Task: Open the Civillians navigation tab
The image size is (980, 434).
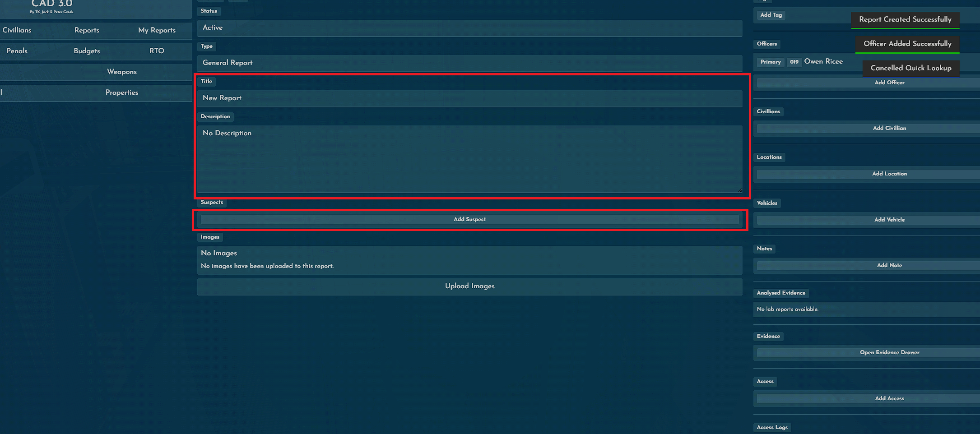Action: (x=17, y=30)
